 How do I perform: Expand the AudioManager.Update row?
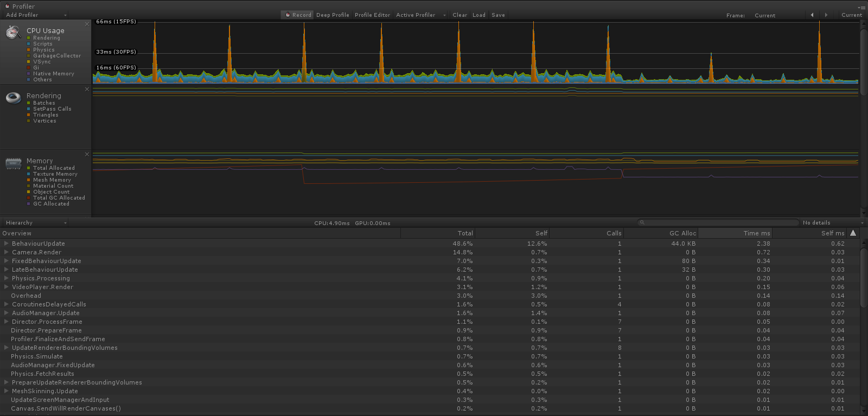point(7,313)
